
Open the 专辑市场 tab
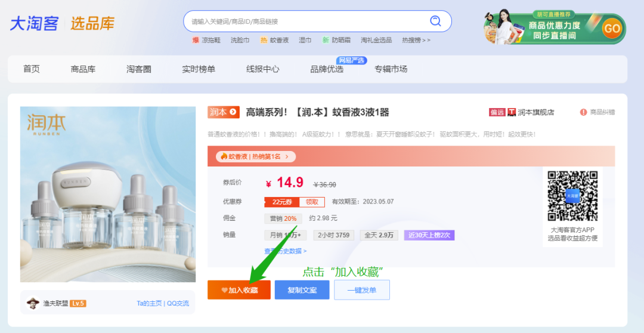(x=391, y=69)
